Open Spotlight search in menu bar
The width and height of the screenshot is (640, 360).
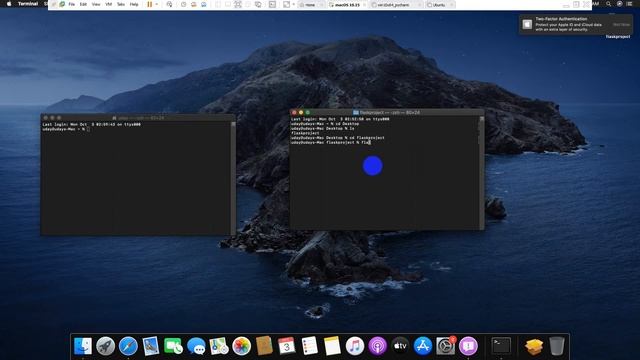[x=608, y=4]
